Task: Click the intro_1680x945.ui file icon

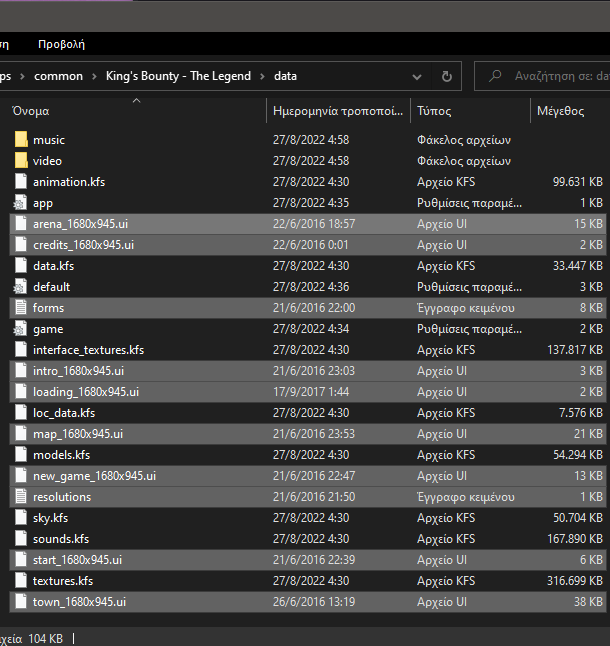Action: point(21,371)
